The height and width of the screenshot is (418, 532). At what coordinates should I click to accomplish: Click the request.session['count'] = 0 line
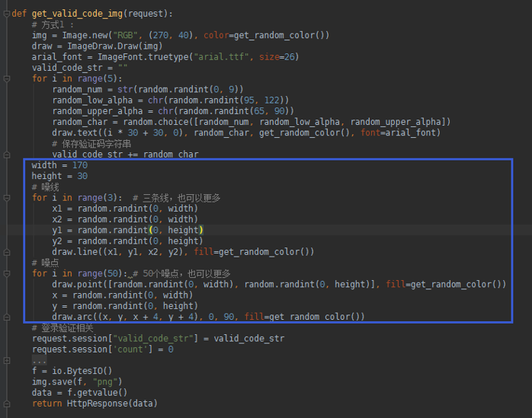point(102,349)
